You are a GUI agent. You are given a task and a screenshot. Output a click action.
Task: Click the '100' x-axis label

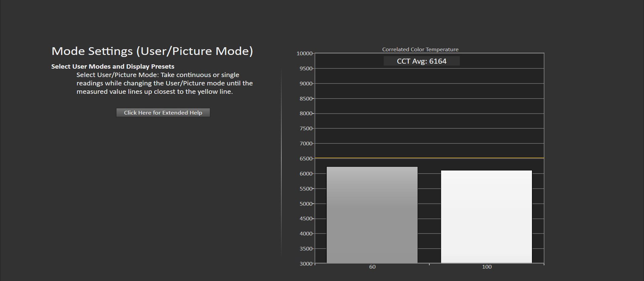pyautogui.click(x=487, y=267)
